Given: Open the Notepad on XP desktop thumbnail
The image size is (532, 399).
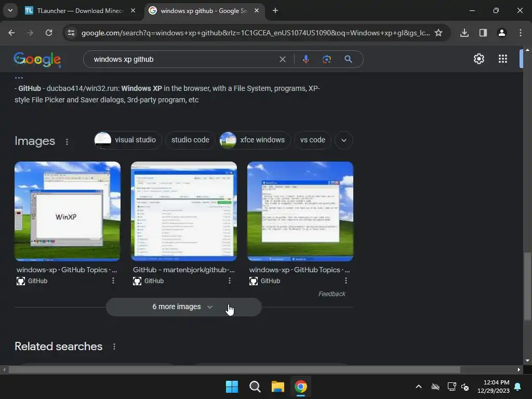Looking at the screenshot, I should point(300,211).
